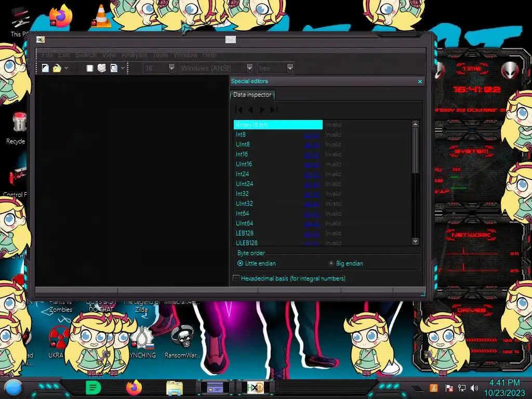Screen dimensions: 532x399
Task: Select the Data inspector tab
Action: 252,95
